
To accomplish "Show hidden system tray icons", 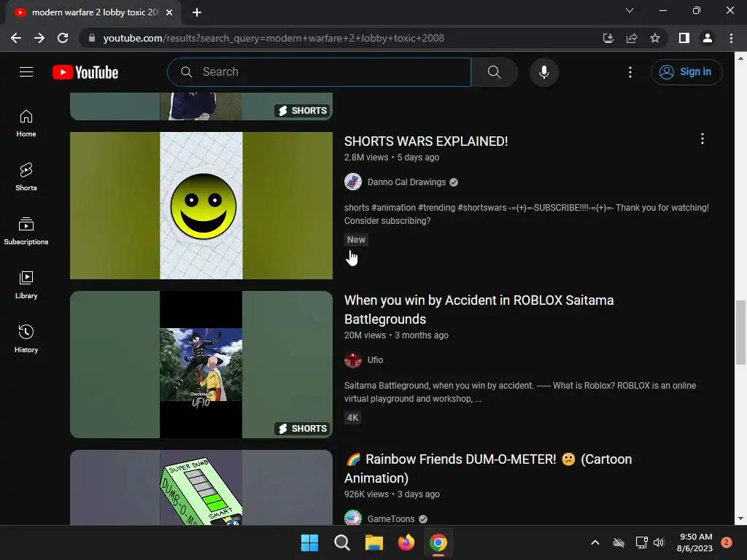I will coord(595,542).
